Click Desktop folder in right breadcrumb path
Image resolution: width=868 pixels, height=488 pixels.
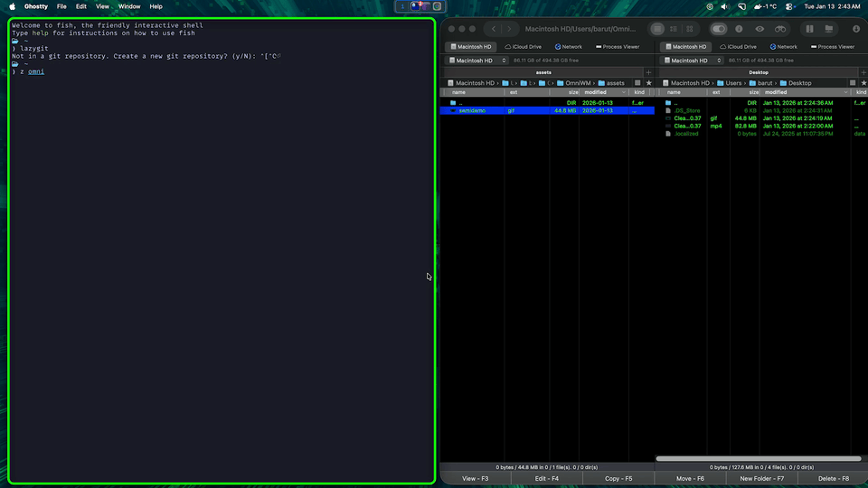pyautogui.click(x=796, y=83)
